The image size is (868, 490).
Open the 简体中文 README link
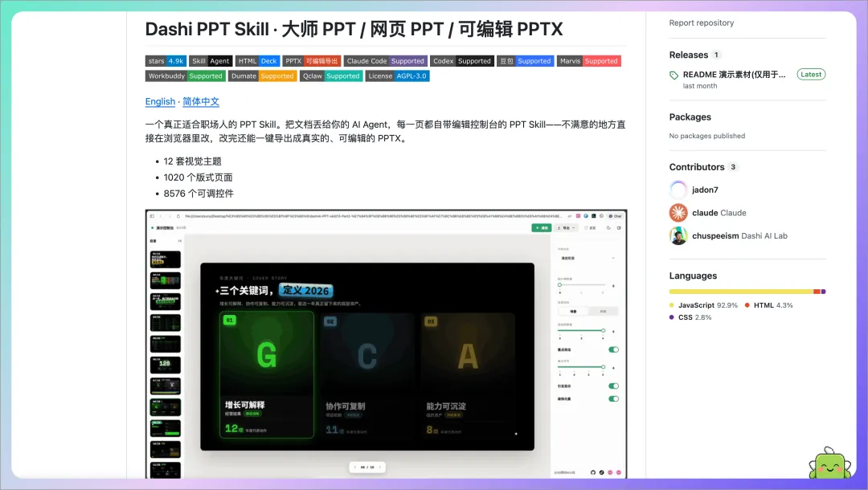(x=201, y=102)
